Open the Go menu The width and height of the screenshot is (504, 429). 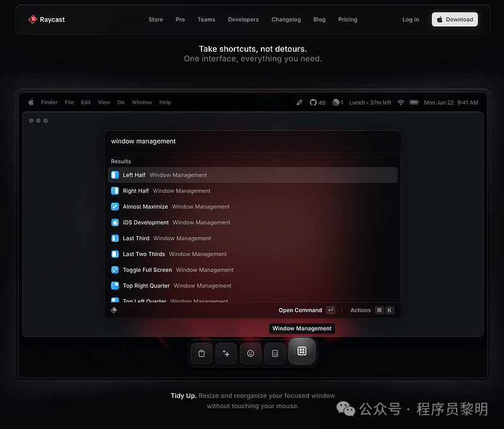pos(121,102)
